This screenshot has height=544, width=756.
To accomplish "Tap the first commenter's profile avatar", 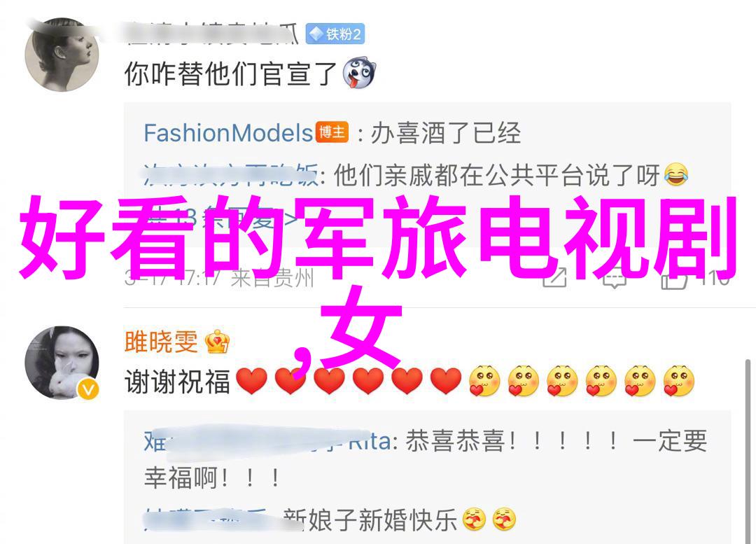I will [x=62, y=55].
